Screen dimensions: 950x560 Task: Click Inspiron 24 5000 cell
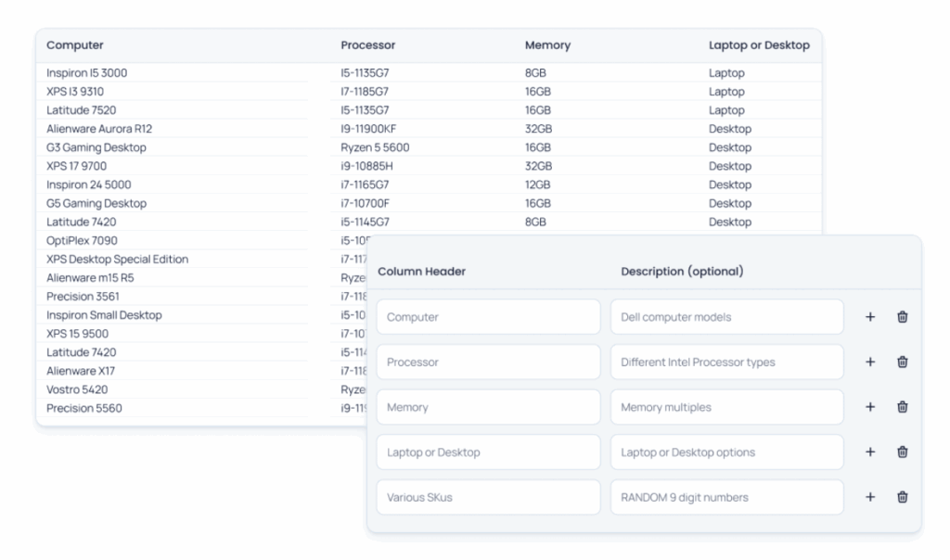click(88, 185)
